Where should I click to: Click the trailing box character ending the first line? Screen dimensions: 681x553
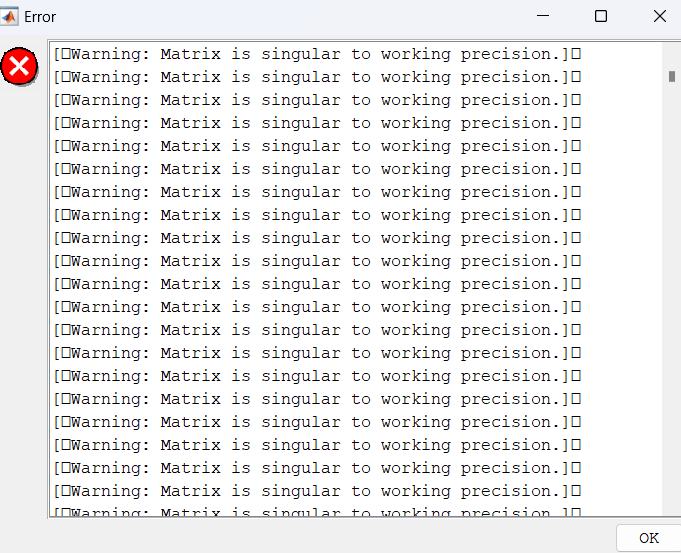(576, 54)
